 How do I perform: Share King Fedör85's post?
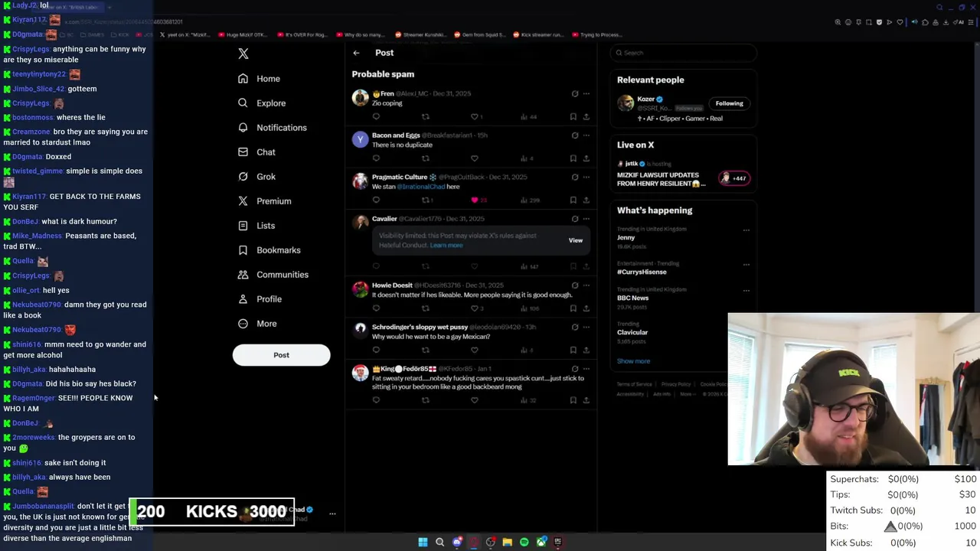point(586,400)
